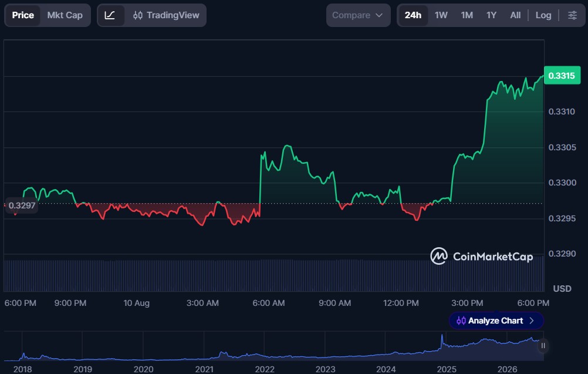Click 2026 on the range navigator
Screen dimensions: 588x374
[x=507, y=369]
